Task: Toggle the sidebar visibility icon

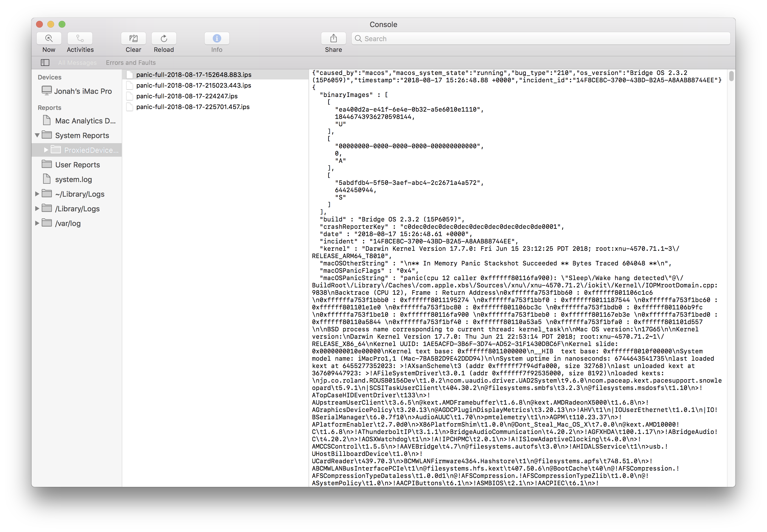Action: (x=45, y=63)
